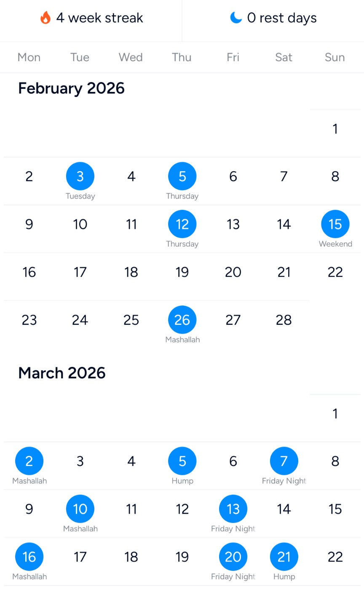Select February 3 Tuesday workout
Viewport: 364px width, 589px height.
80,177
